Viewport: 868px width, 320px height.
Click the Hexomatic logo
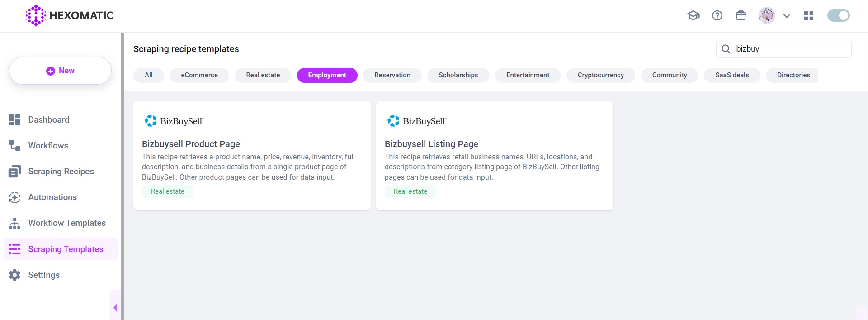pos(70,15)
